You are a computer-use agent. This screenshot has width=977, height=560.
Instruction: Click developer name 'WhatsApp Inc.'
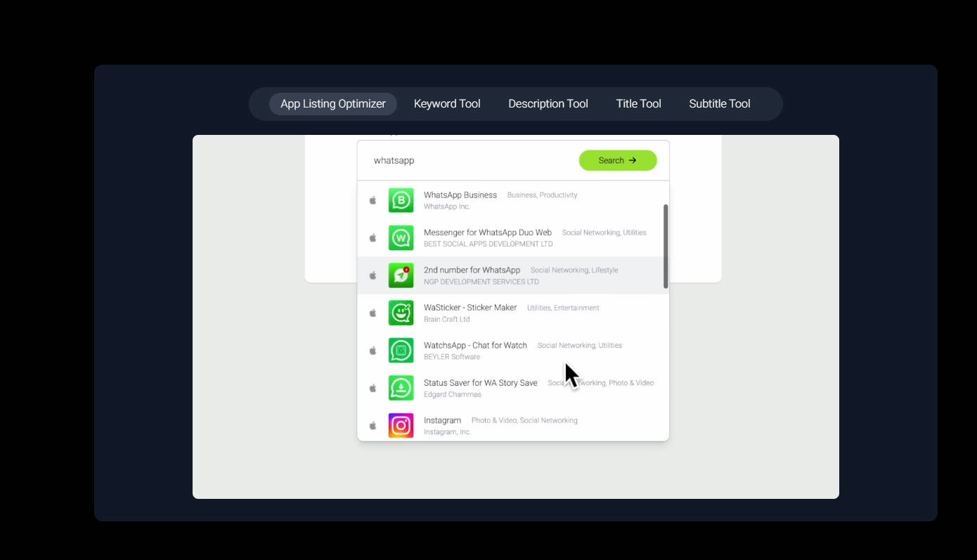[447, 207]
